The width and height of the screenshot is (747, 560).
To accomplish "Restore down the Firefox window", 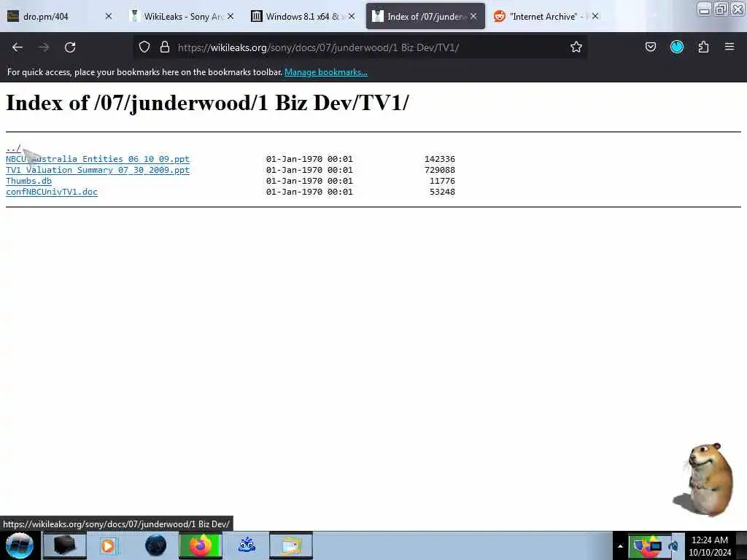I will pos(721,9).
